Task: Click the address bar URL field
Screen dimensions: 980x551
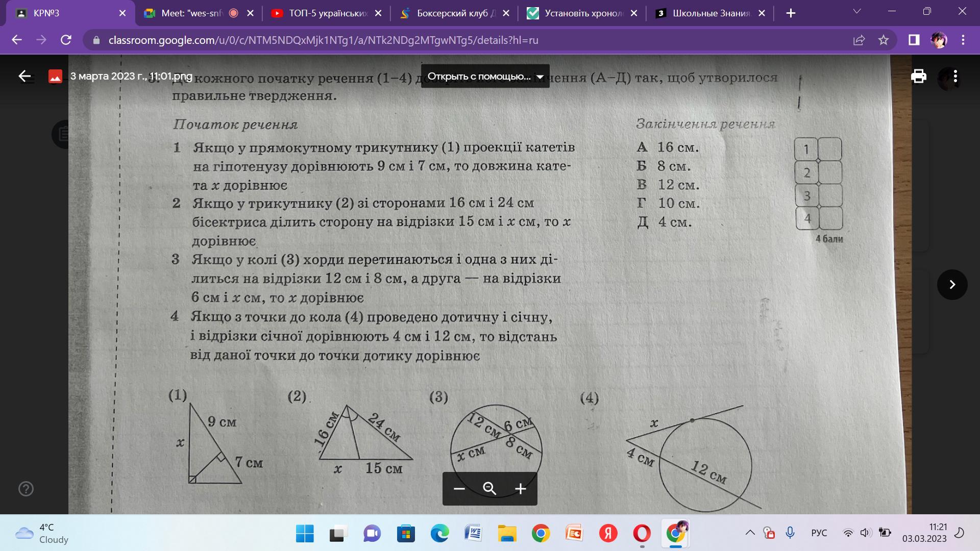Action: [323, 40]
